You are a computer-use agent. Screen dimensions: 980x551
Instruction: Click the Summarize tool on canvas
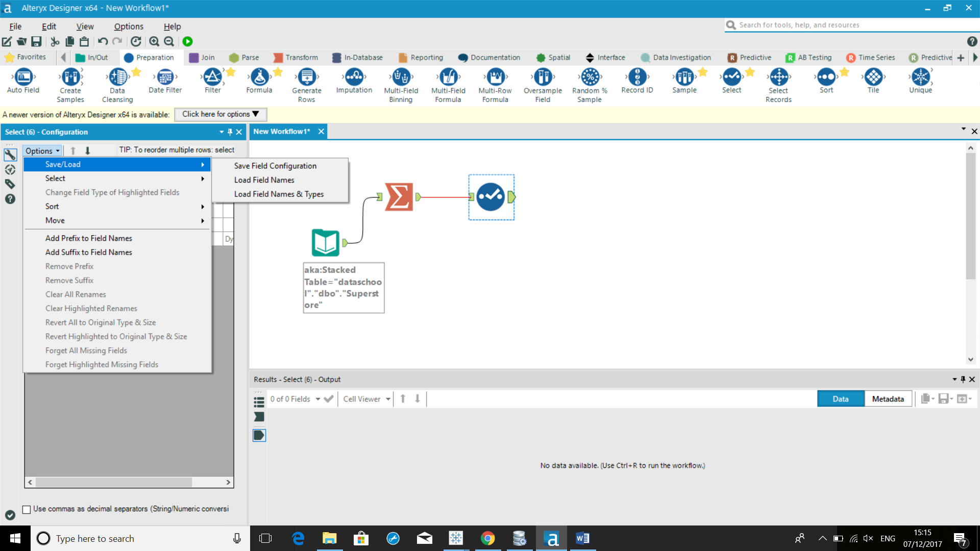399,197
